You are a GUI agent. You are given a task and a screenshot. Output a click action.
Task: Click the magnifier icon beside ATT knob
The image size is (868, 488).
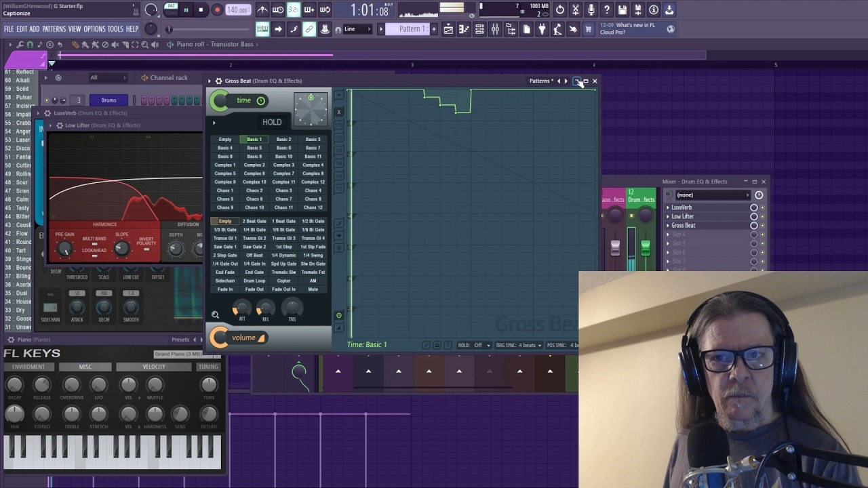pos(215,314)
